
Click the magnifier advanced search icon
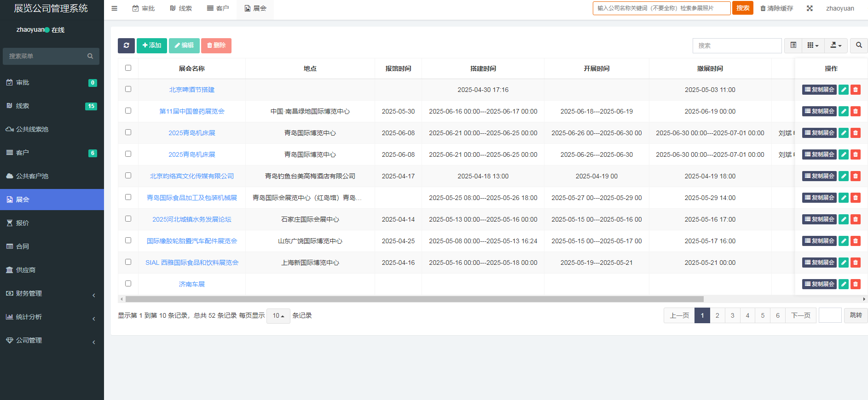point(858,46)
